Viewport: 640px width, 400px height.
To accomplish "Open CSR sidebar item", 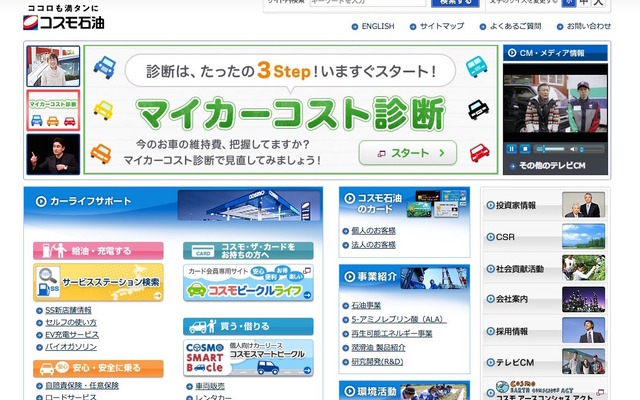I will click(545, 237).
